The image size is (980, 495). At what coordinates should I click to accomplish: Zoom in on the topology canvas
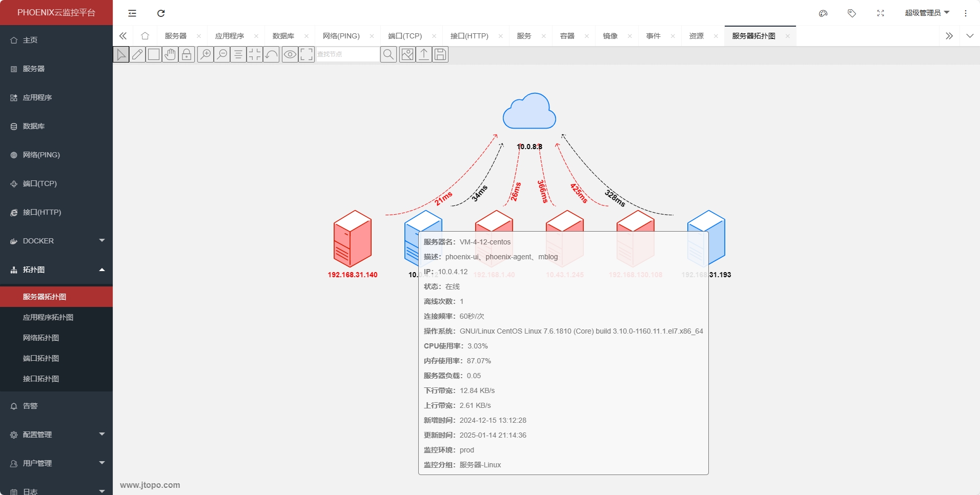(206, 54)
